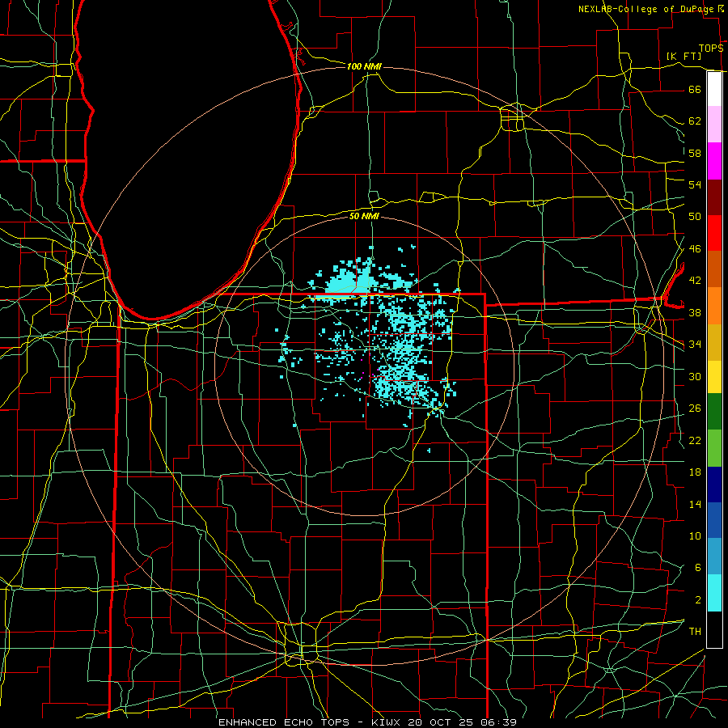Click the '100 NMI' range ring label
This screenshot has height=728, width=728.
365,66
